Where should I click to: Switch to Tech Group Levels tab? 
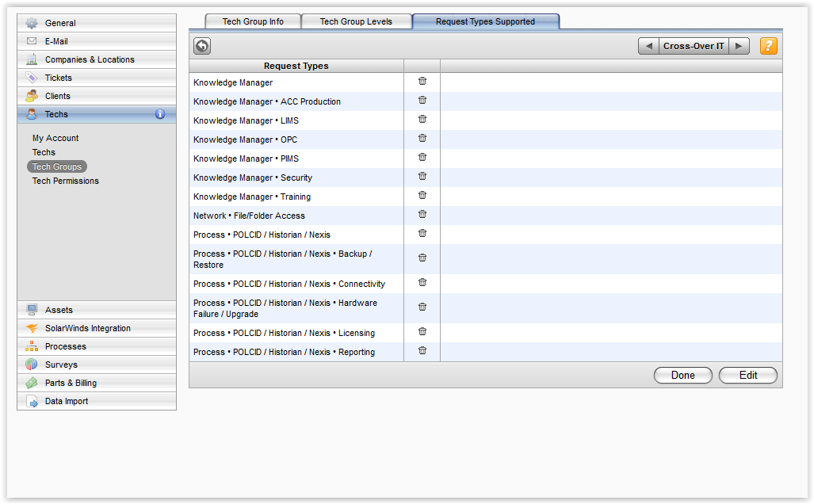(356, 22)
